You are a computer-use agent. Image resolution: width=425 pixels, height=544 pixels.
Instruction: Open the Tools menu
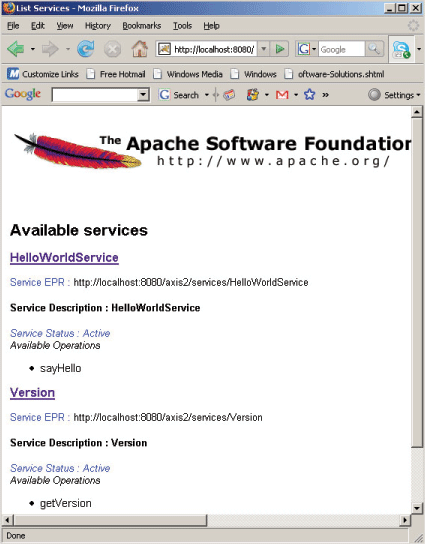click(182, 26)
